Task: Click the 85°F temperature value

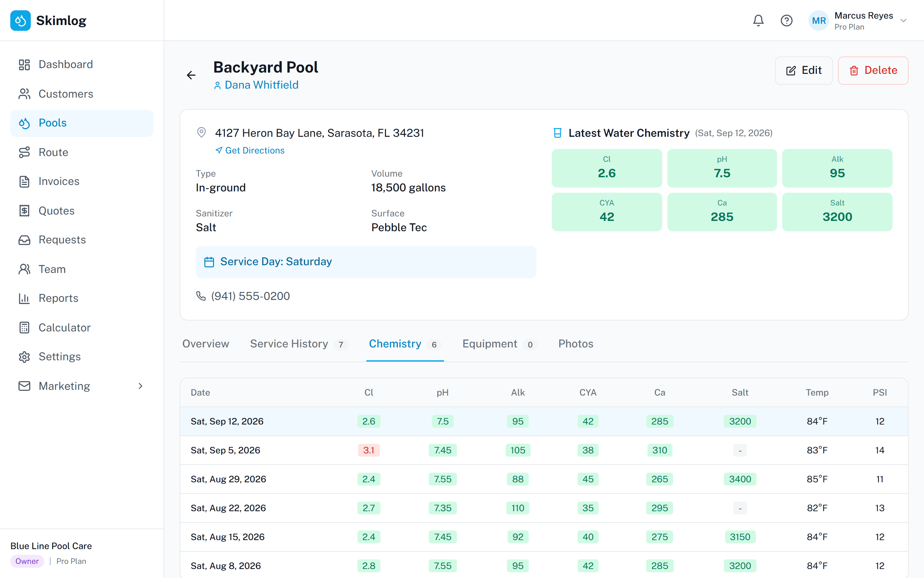Action: tap(817, 479)
